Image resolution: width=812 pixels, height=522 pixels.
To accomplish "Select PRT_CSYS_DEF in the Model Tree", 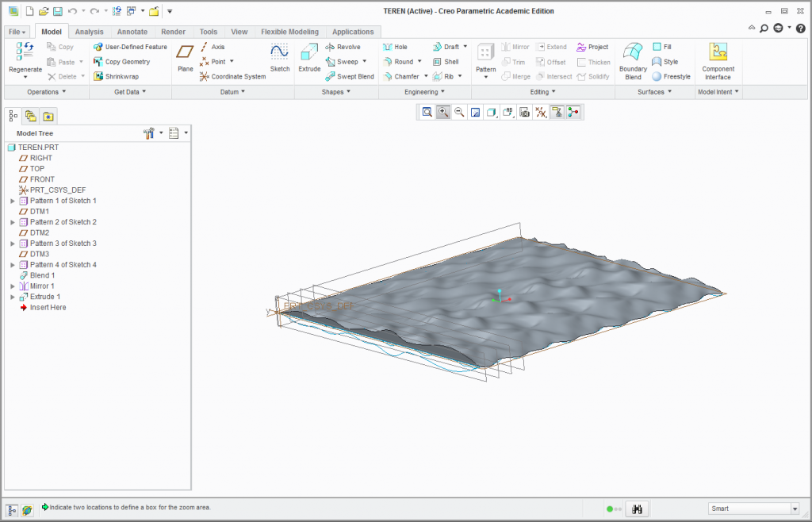I will coord(52,190).
